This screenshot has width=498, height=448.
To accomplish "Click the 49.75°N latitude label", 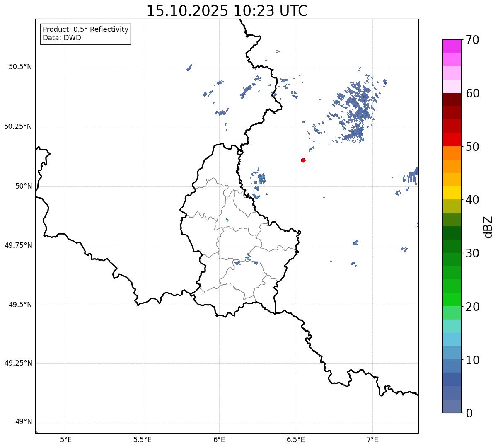I will 18,245.
